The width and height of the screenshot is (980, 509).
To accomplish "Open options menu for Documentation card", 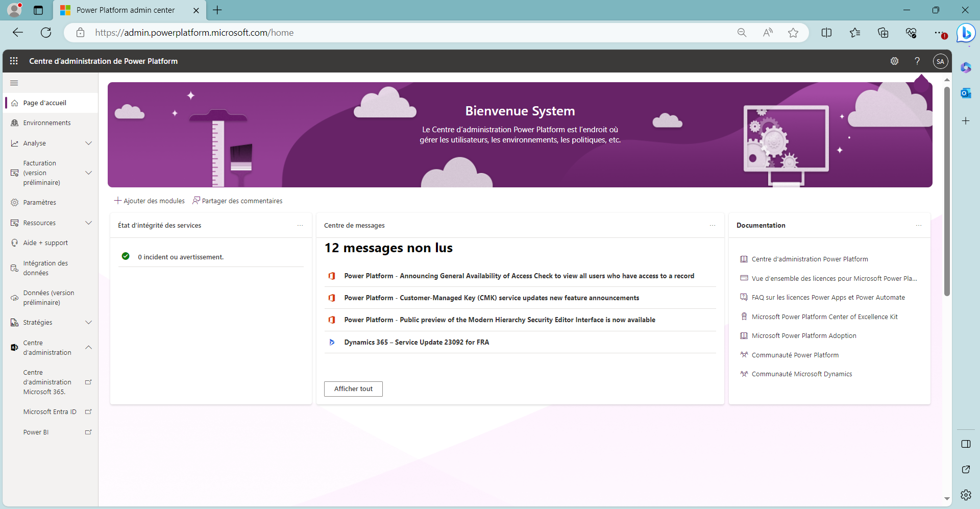I will pos(919,225).
